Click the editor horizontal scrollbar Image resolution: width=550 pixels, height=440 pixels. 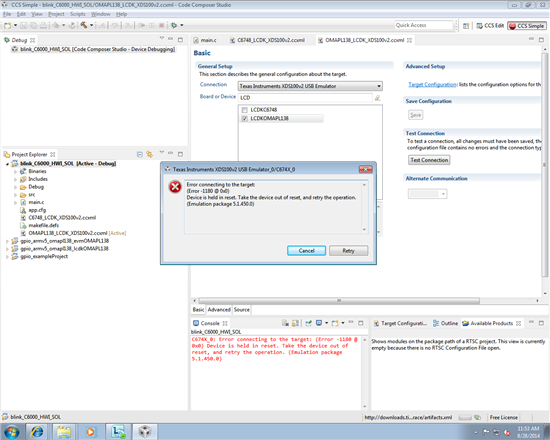tap(339, 301)
